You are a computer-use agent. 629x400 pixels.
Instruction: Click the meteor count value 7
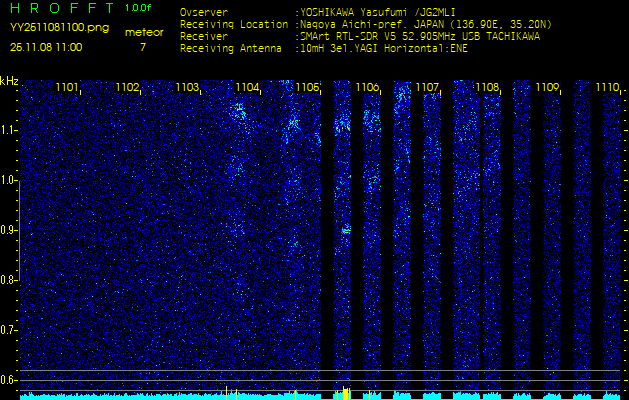click(x=143, y=47)
